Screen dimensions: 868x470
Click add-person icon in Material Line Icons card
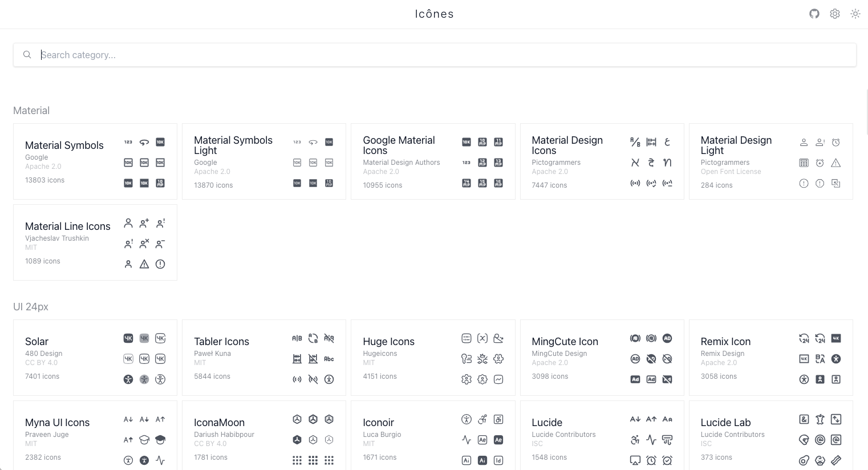pos(144,223)
